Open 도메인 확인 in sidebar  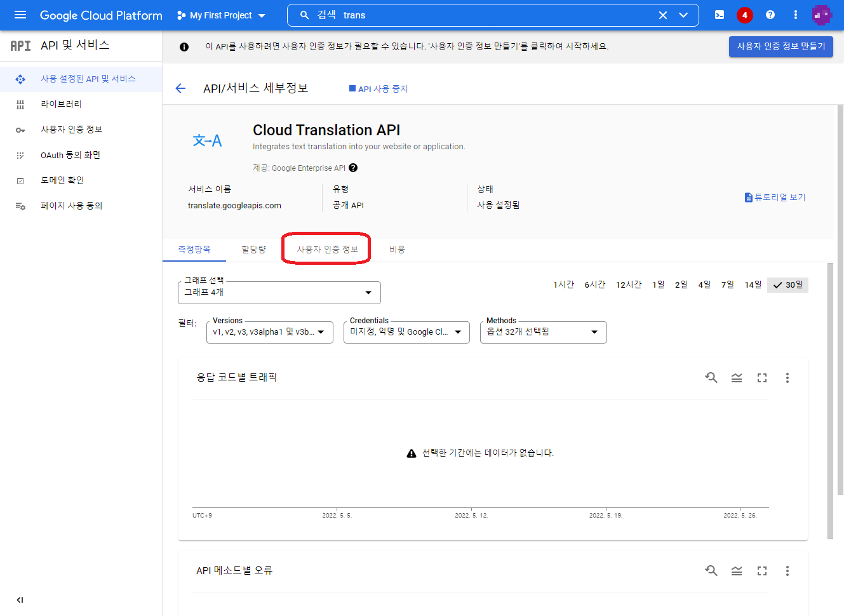pyautogui.click(x=81, y=180)
